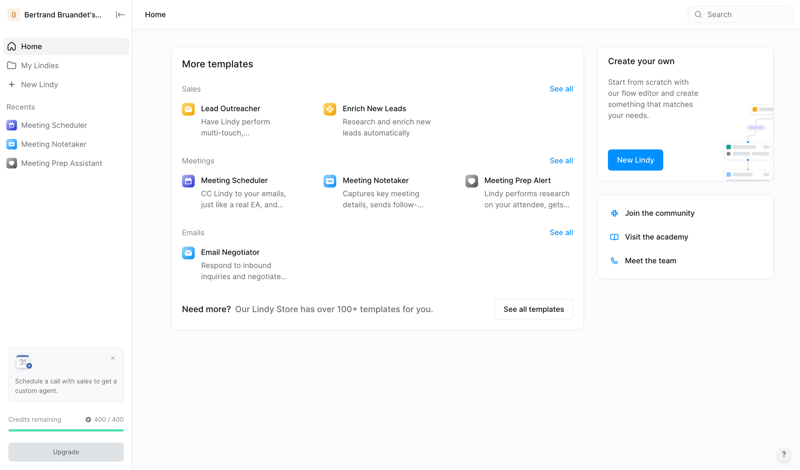800x470 pixels.
Task: Open the help question mark button
Action: (x=784, y=454)
